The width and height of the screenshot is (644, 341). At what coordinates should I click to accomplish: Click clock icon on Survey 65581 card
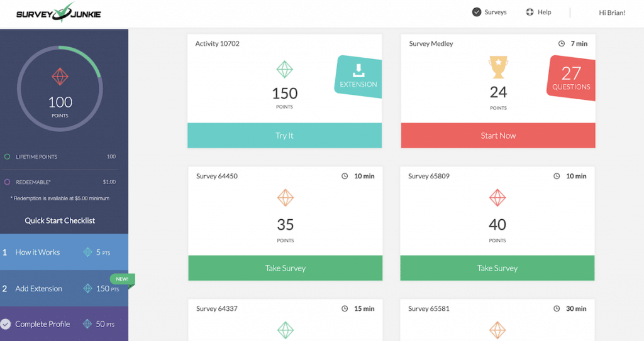pos(557,308)
